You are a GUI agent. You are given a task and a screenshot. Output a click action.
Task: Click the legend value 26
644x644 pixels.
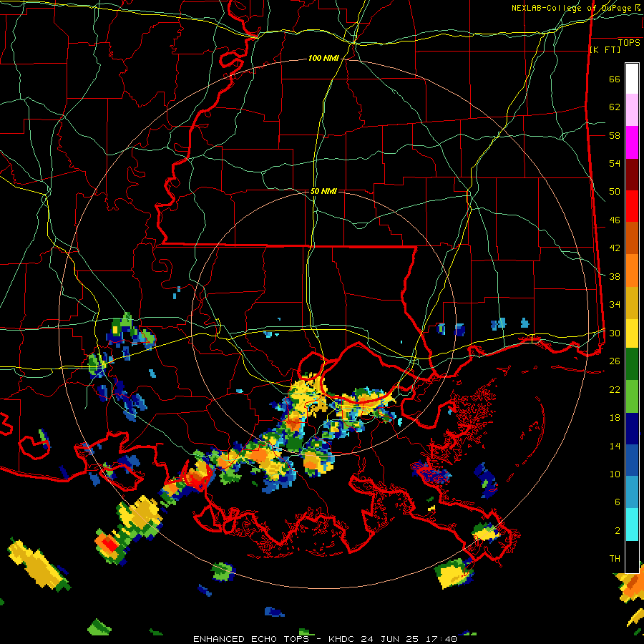[615, 361]
